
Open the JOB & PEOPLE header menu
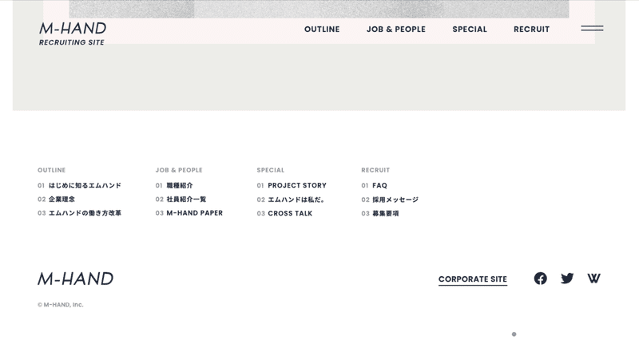coord(395,30)
